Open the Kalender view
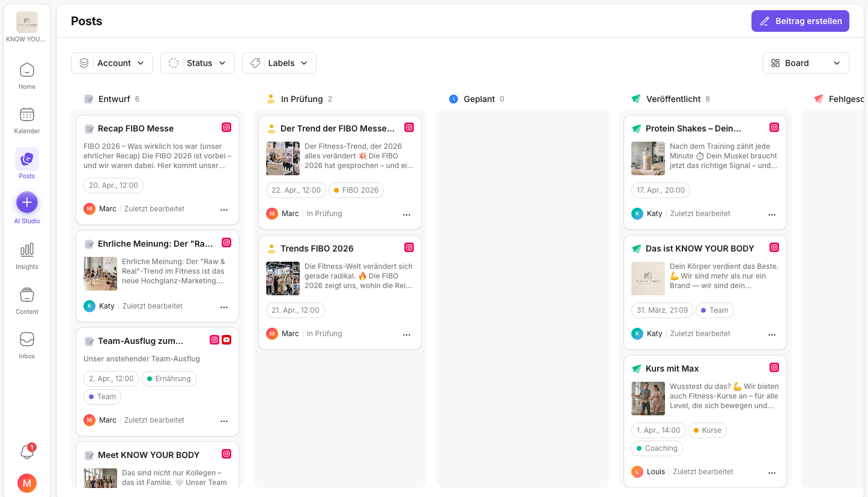 [x=26, y=120]
